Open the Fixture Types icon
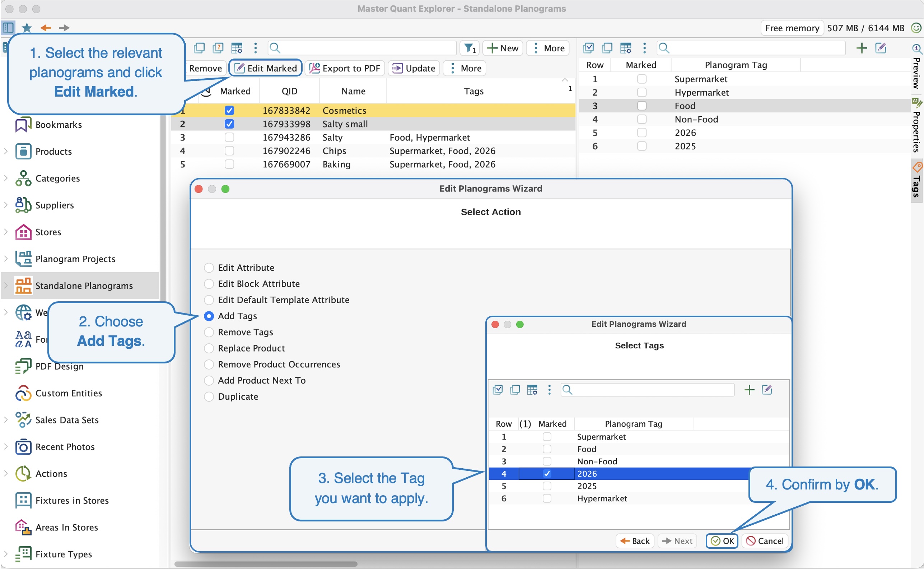 click(x=23, y=554)
